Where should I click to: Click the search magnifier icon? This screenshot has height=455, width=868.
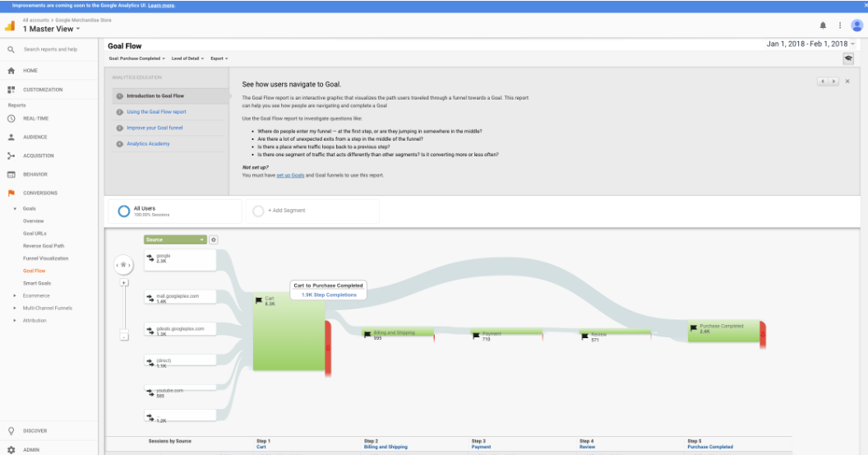coord(11,49)
